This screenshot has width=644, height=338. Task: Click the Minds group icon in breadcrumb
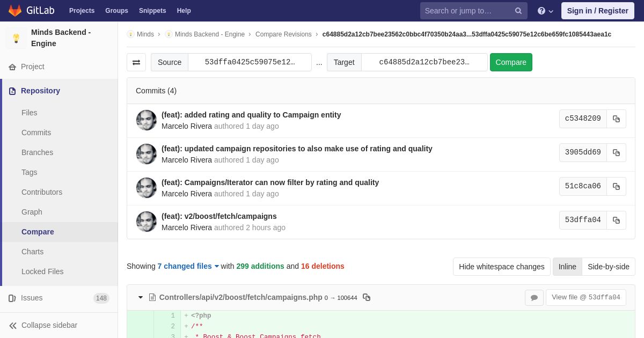pos(130,34)
